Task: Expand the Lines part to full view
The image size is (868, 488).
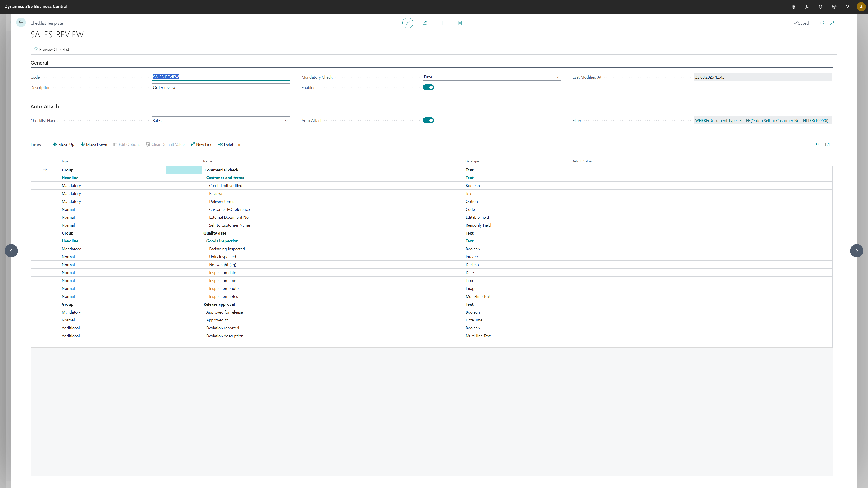Action: coord(827,145)
